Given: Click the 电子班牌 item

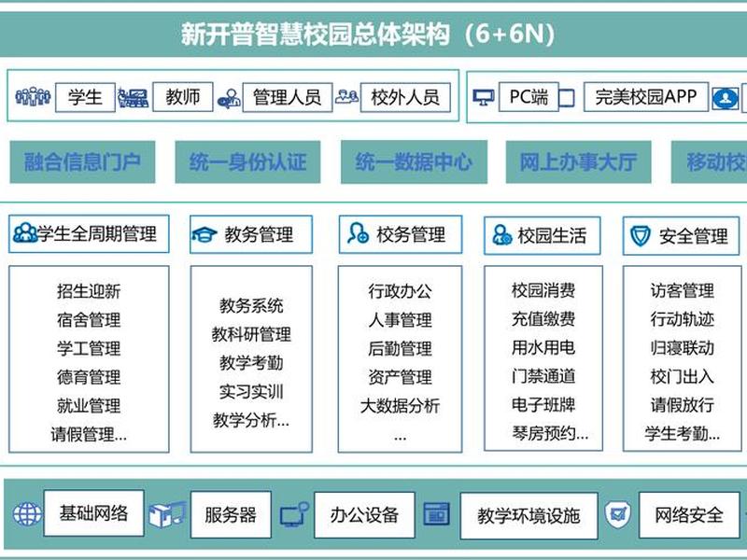Looking at the screenshot, I should [x=543, y=405].
